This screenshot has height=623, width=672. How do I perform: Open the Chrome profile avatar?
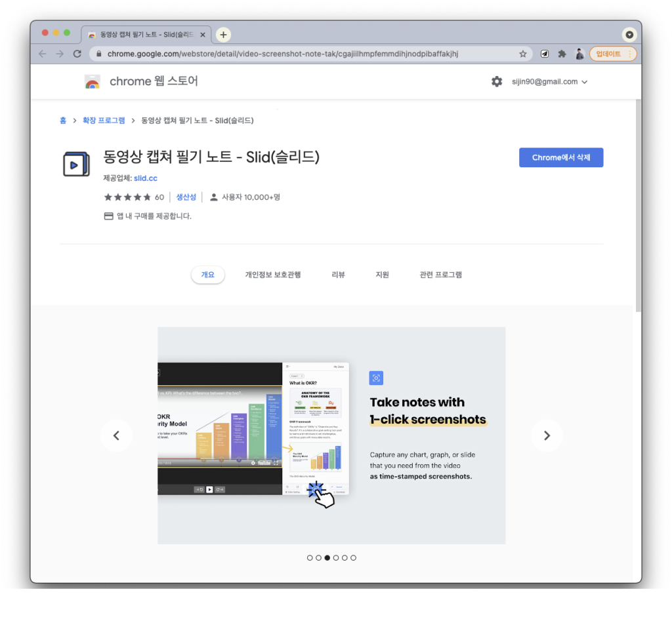[x=579, y=54]
